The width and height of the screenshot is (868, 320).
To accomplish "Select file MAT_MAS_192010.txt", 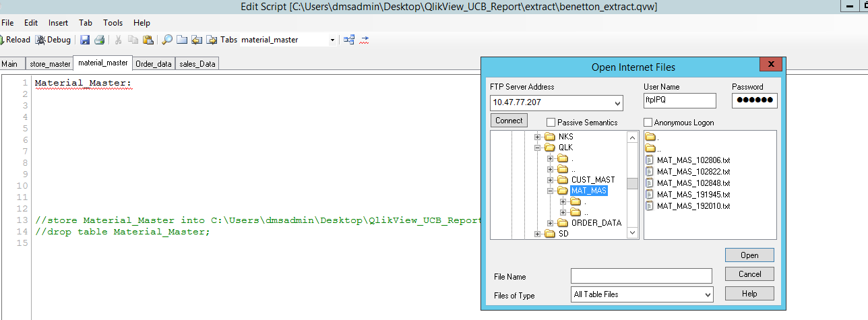I will coord(693,206).
